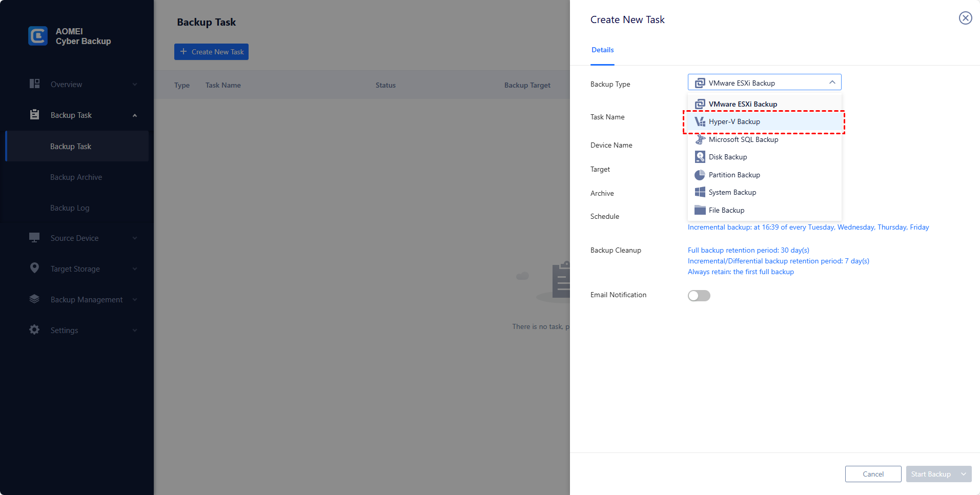Click the Backup Task clipboard icon
This screenshot has width=980, height=495.
pos(34,114)
